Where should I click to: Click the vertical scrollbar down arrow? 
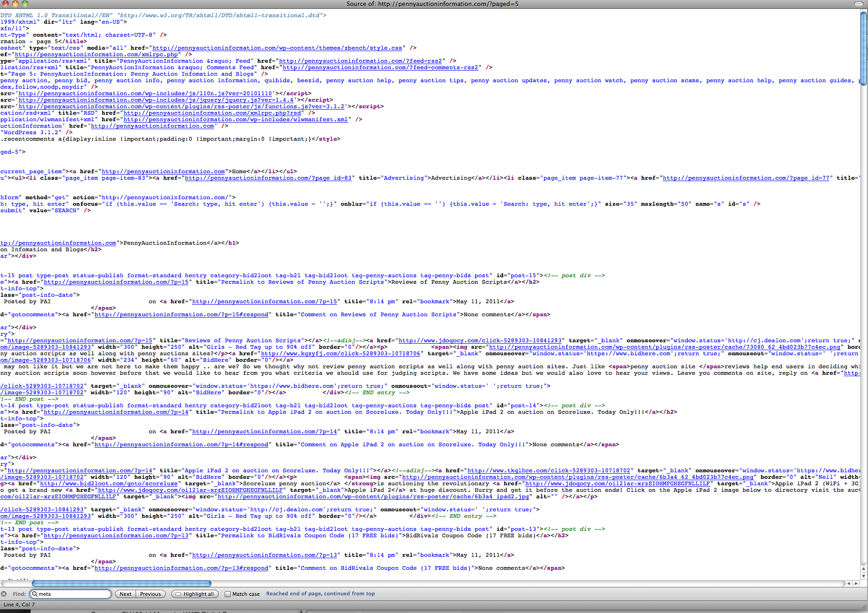(864, 576)
